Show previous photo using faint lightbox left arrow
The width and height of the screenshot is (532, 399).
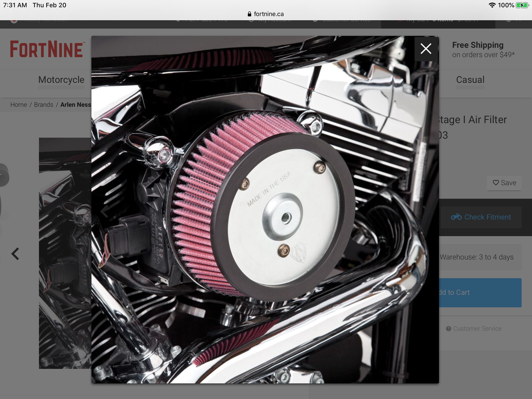(x=105, y=211)
